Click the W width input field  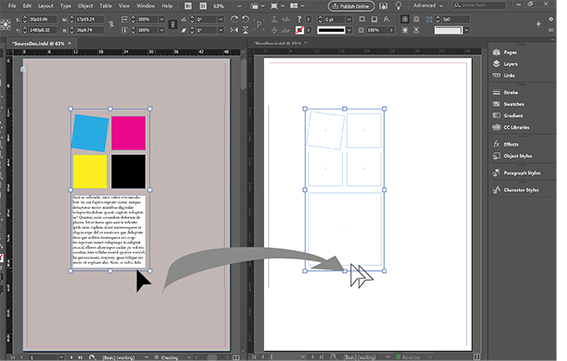click(x=90, y=19)
